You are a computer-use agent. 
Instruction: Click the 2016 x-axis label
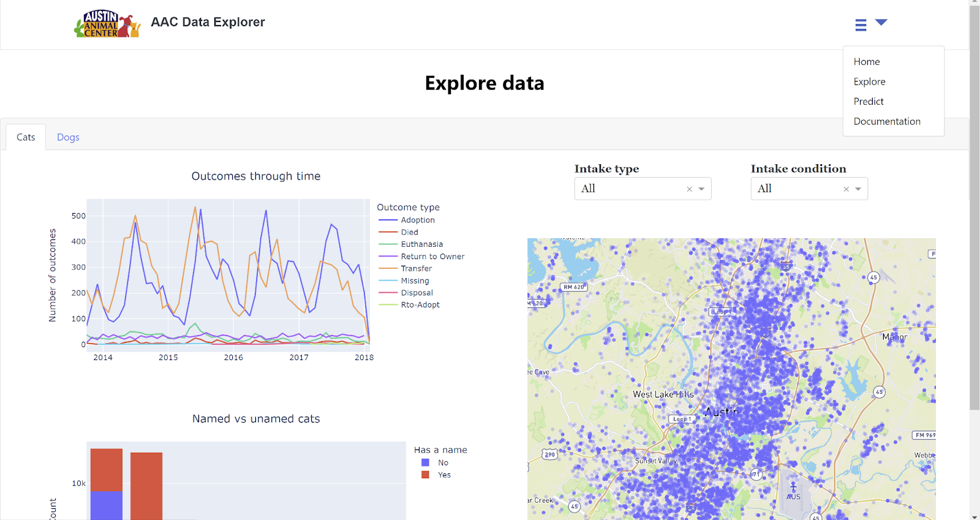233,358
